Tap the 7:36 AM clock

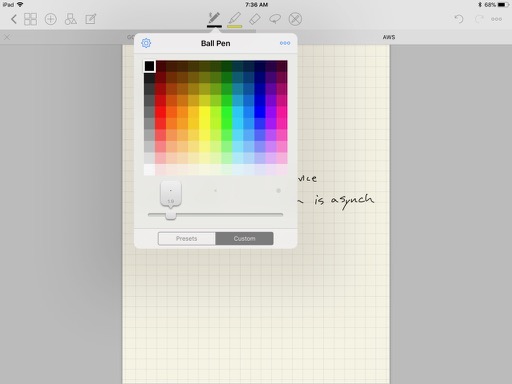pos(256,5)
